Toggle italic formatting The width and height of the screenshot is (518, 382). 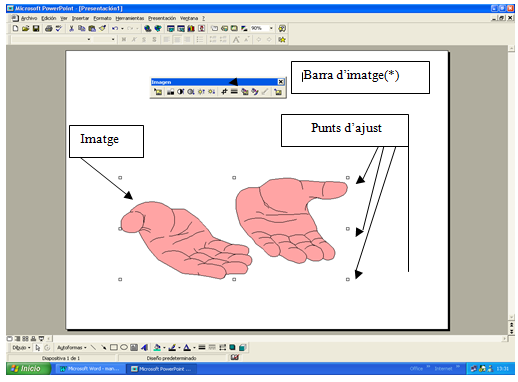(134, 40)
